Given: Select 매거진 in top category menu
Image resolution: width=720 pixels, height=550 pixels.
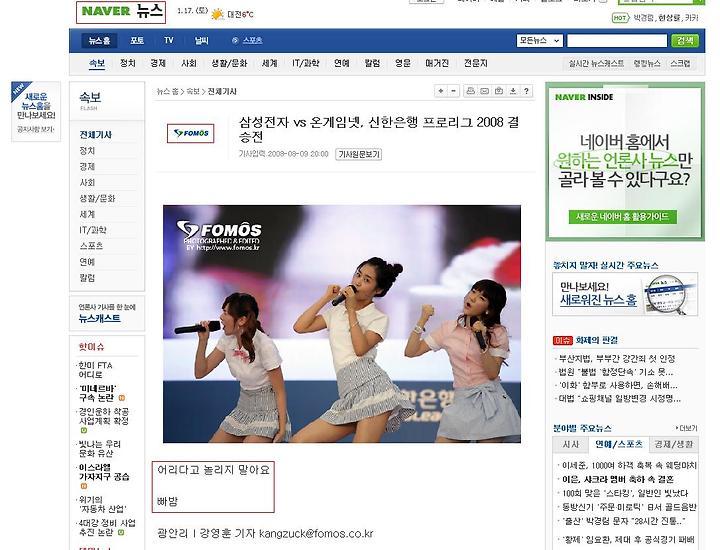Looking at the screenshot, I should pos(437,63).
